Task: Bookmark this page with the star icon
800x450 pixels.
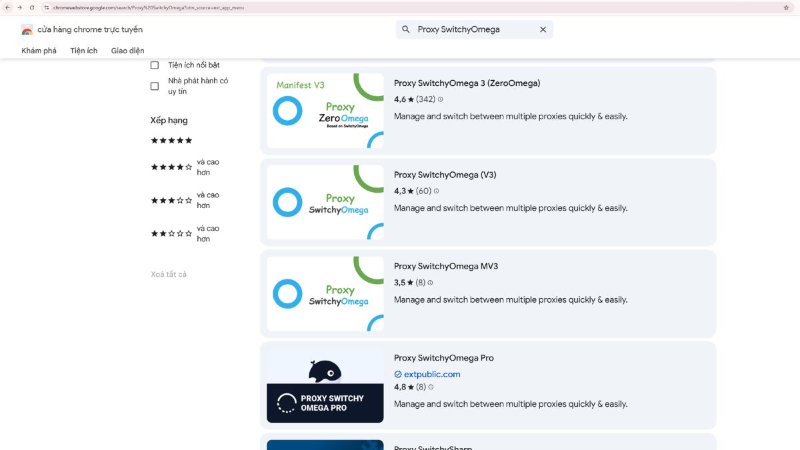Action: coord(786,7)
